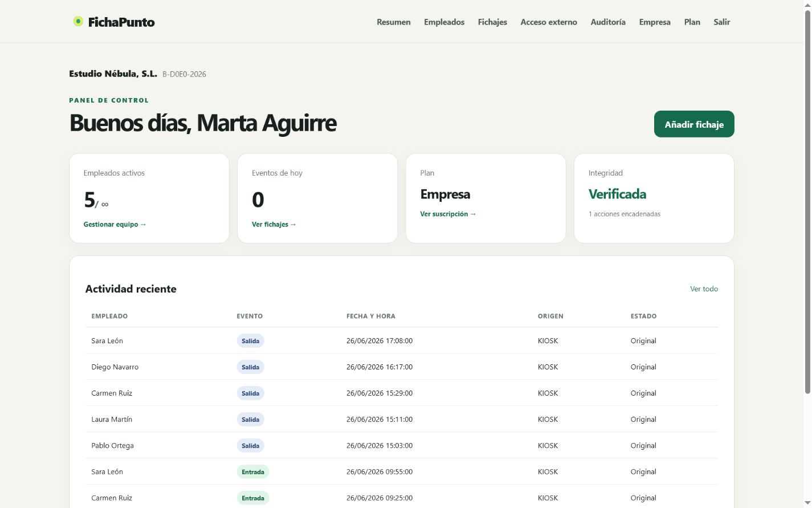
Task: Open the Auditoría menu item
Action: coord(608,22)
